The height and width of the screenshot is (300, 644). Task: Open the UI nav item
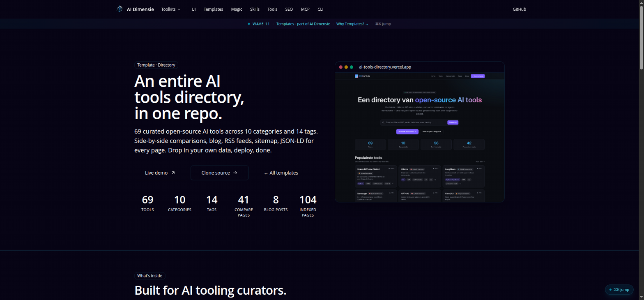[x=193, y=9]
